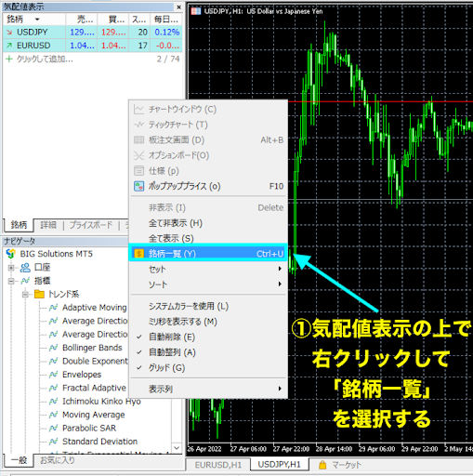
Task: Select 板注文画面 (D) menu entry
Action: pyautogui.click(x=208, y=140)
